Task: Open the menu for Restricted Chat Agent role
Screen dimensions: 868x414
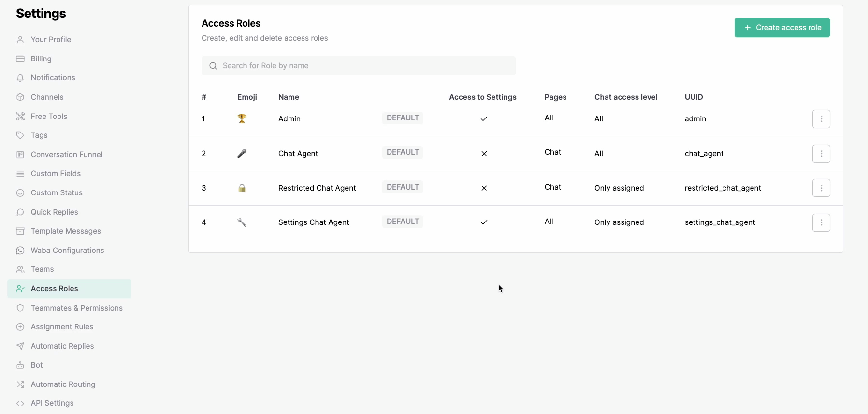Action: click(821, 188)
